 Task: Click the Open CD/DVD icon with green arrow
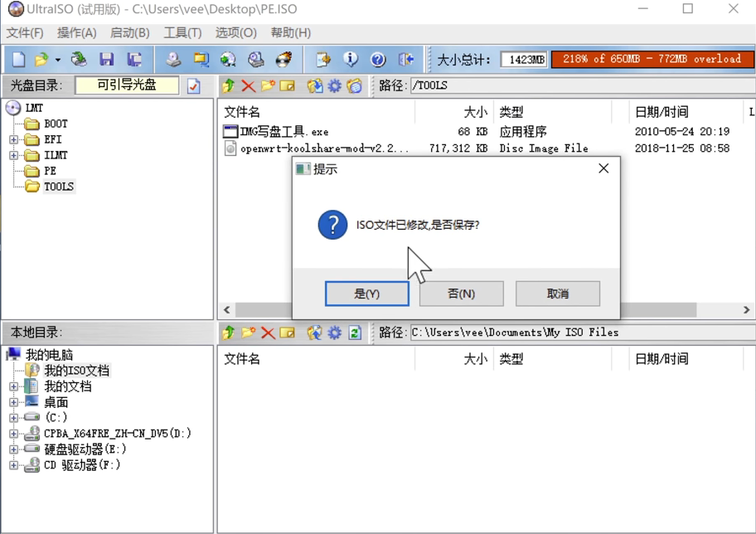tap(79, 60)
